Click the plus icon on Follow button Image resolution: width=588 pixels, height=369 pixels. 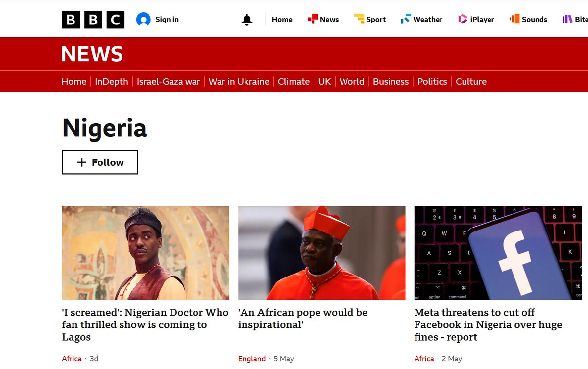82,162
